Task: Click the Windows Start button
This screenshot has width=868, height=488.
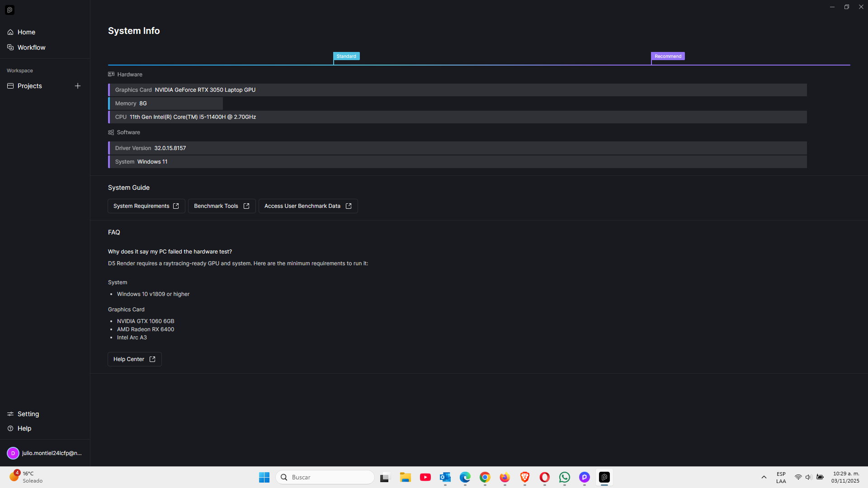Action: tap(264, 477)
